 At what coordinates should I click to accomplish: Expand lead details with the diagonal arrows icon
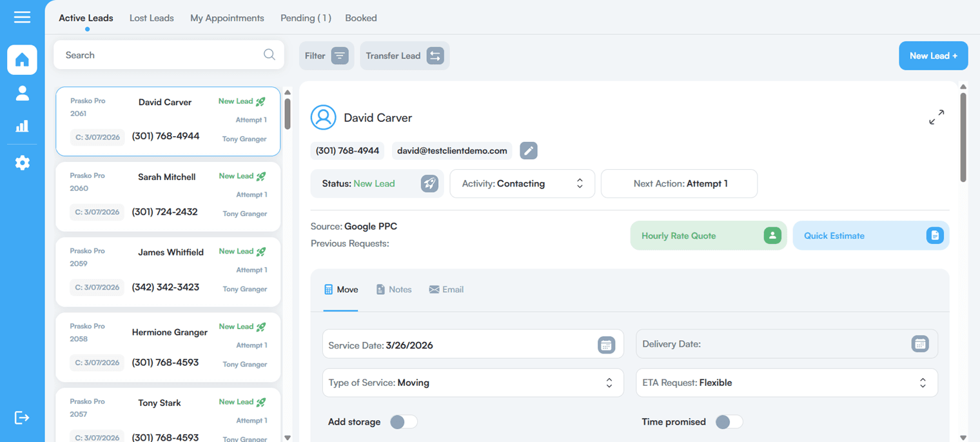pyautogui.click(x=937, y=117)
